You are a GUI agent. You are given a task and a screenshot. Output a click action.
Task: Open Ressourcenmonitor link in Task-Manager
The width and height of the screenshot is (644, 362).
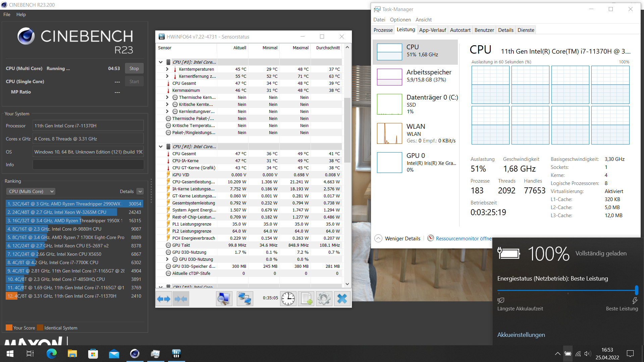point(464,238)
